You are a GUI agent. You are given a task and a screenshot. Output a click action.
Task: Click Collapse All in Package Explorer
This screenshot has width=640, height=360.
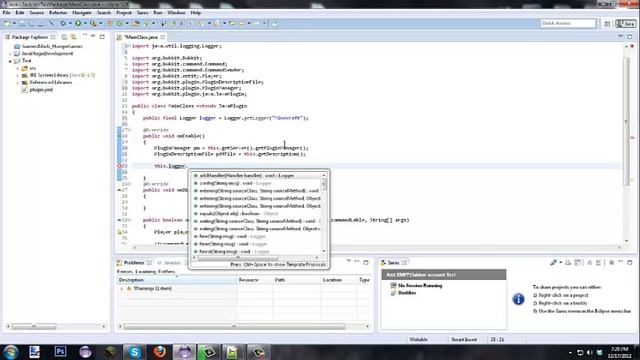(64, 37)
